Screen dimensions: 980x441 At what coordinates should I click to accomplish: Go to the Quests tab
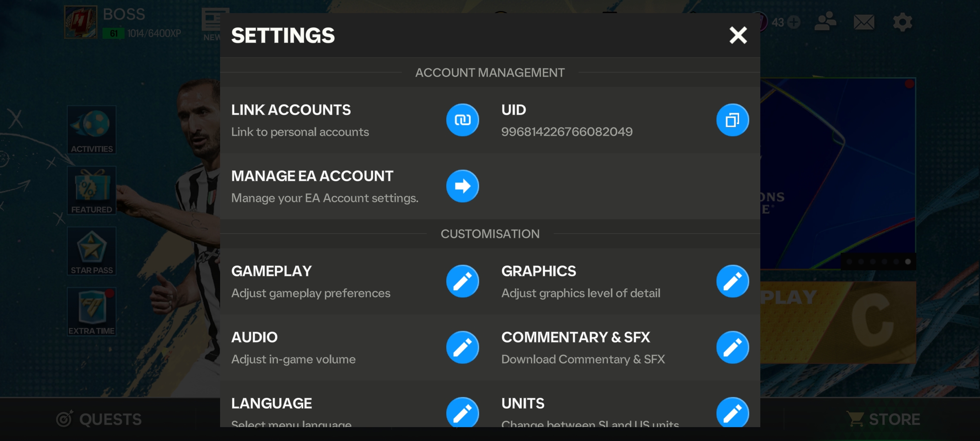point(99,419)
